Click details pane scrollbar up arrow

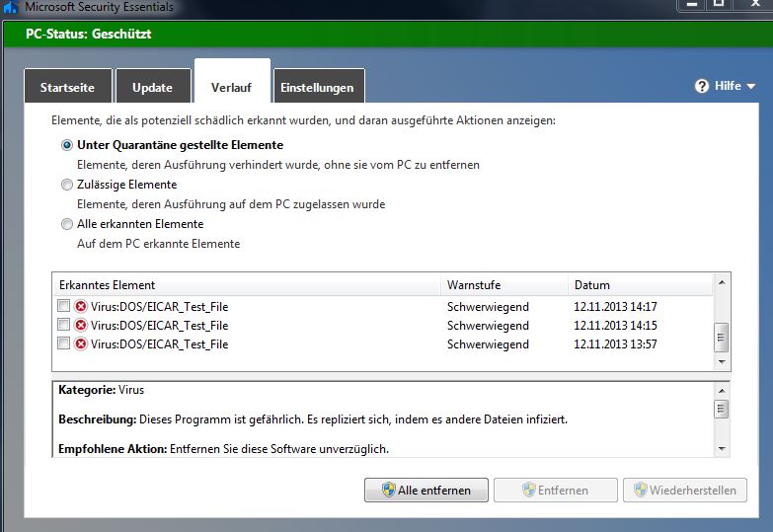(722, 391)
